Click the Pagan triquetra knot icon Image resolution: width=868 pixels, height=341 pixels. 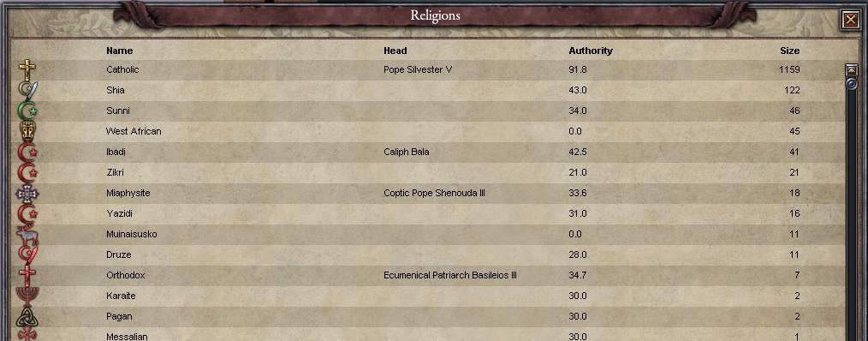click(27, 317)
